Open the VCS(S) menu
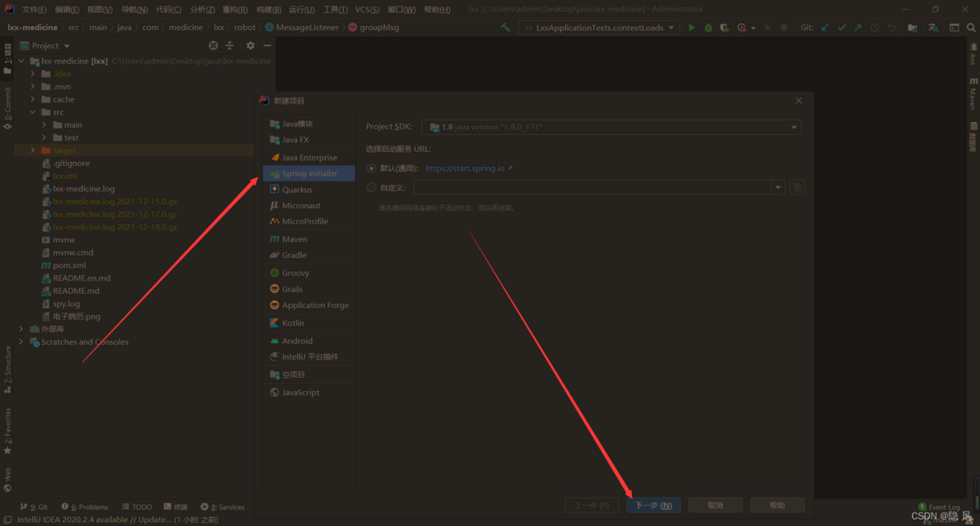Image resolution: width=980 pixels, height=526 pixels. tap(368, 10)
